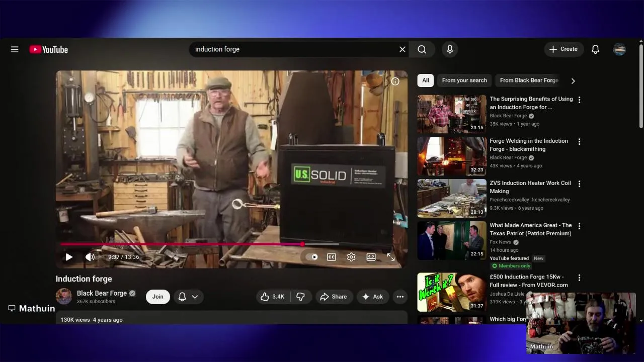Click the Mathuin webcam overlay
This screenshot has width=644, height=362.
[581, 323]
